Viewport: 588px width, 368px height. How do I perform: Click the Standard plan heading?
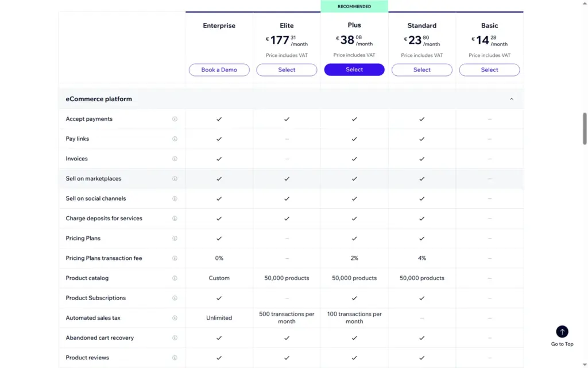[422, 25]
